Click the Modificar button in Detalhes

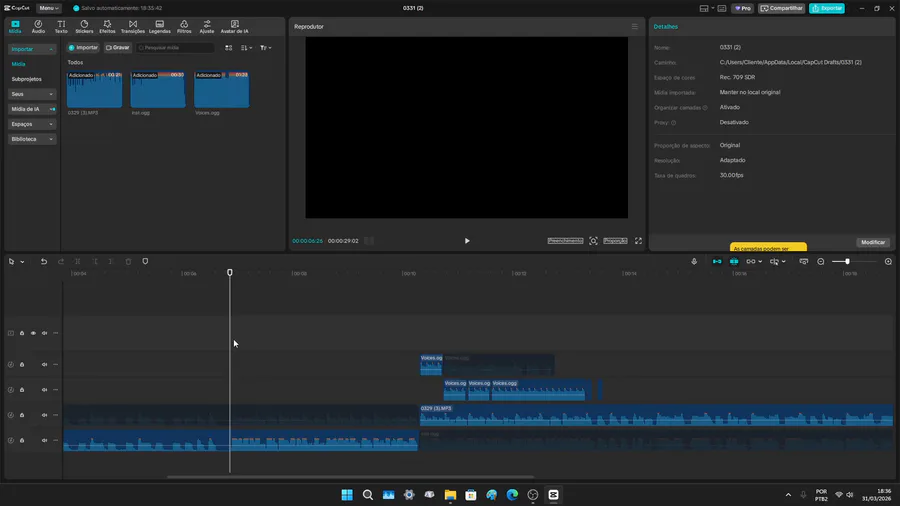click(x=873, y=242)
